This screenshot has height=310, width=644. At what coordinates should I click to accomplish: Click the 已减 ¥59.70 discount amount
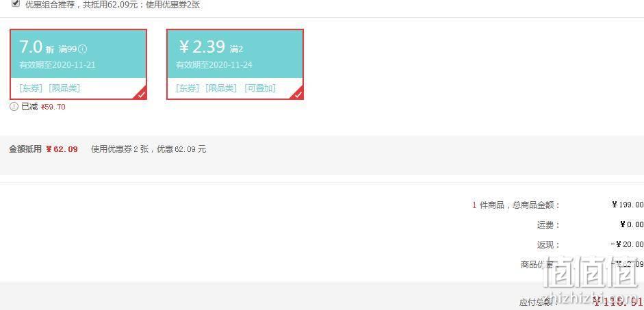(x=53, y=107)
